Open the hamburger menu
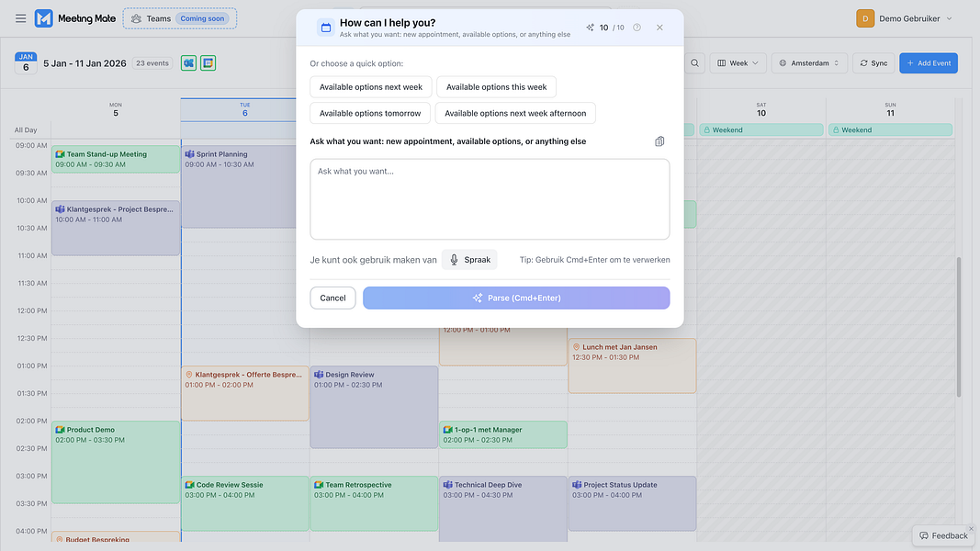This screenshot has width=980, height=551. (x=20, y=18)
